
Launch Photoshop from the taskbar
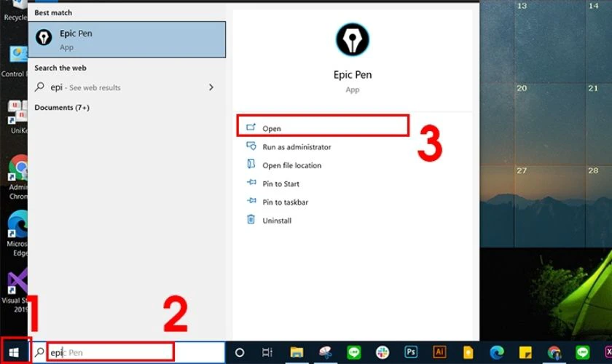pos(411,352)
